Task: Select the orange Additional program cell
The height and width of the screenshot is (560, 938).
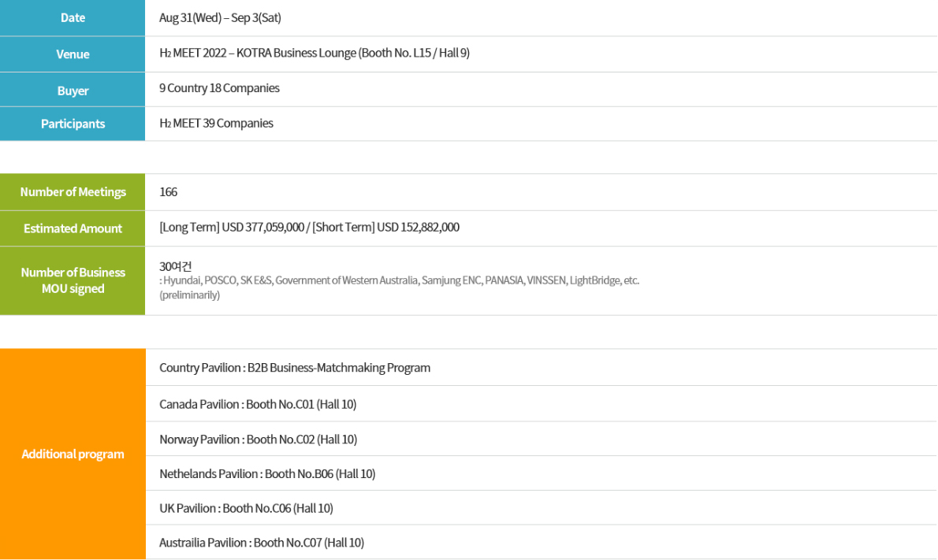Action: [x=73, y=454]
